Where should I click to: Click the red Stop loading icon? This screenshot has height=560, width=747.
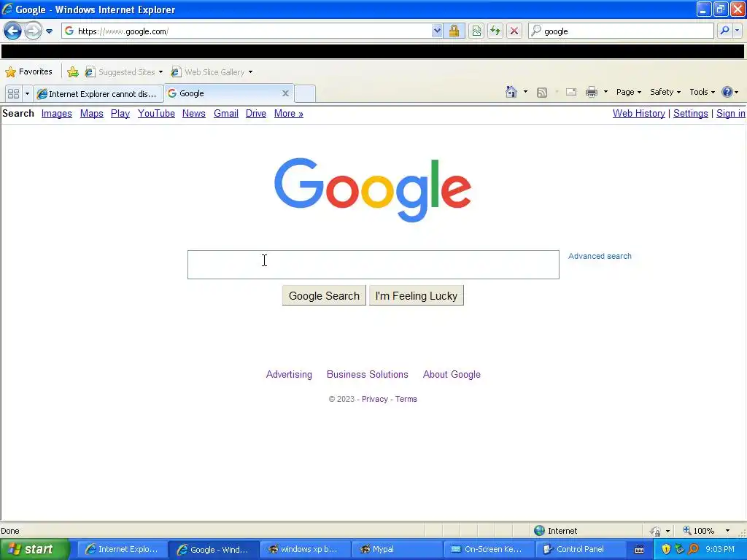pyautogui.click(x=514, y=31)
